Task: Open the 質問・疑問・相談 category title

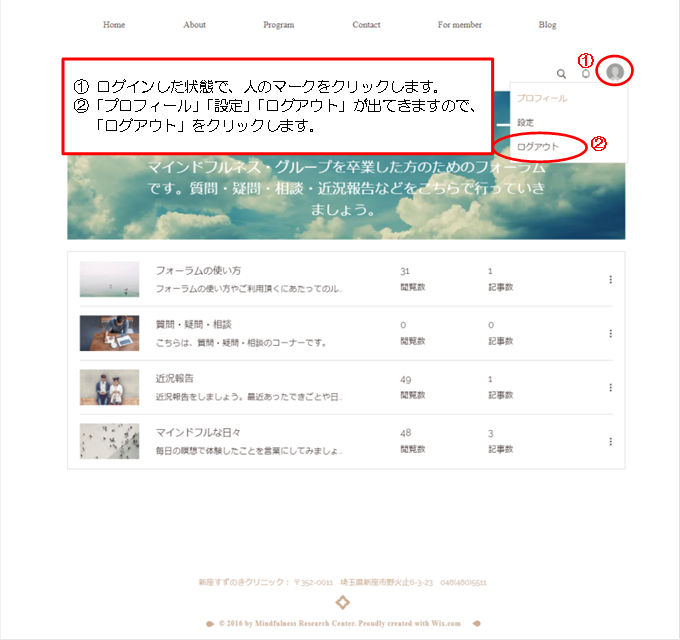Action: point(193,324)
